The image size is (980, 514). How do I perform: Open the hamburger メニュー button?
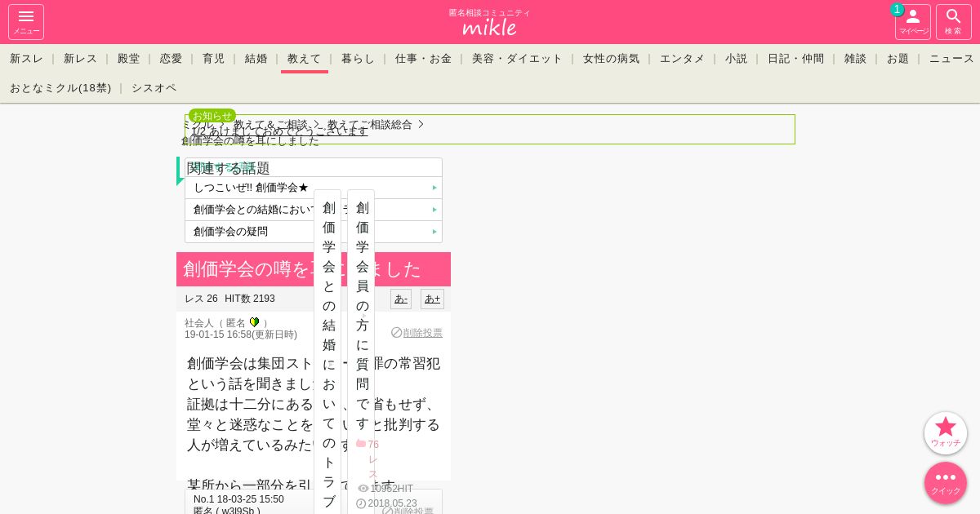26,22
